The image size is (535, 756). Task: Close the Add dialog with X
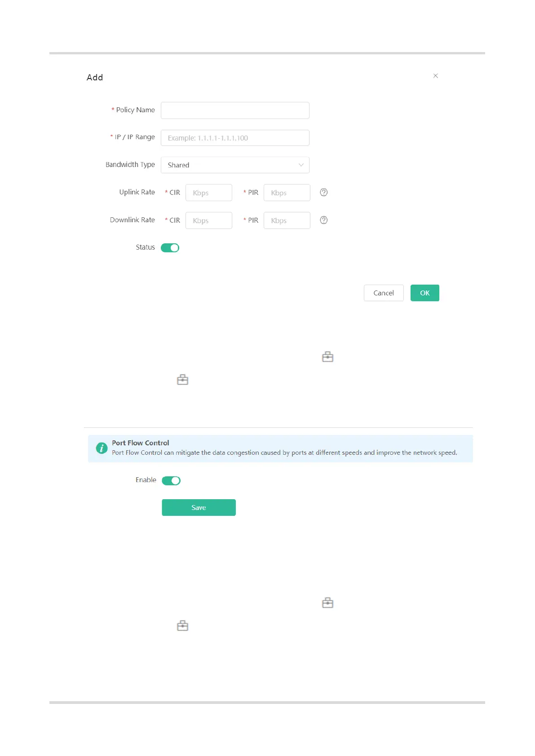click(x=435, y=76)
